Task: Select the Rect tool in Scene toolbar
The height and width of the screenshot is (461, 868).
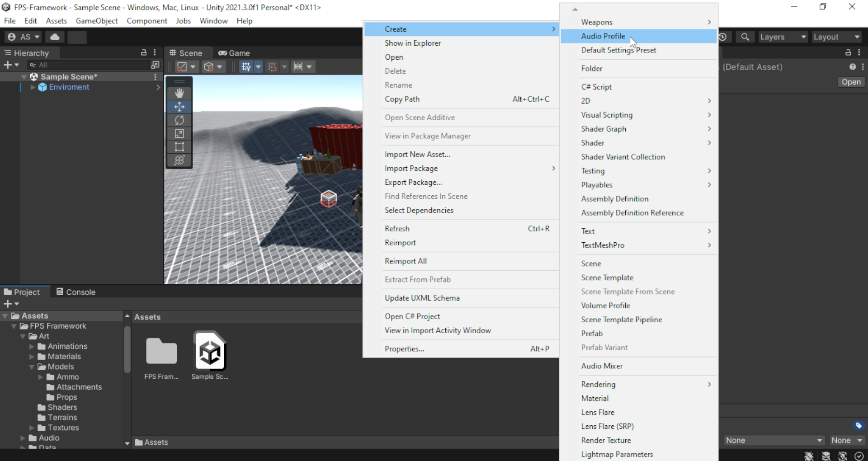Action: coord(179,147)
